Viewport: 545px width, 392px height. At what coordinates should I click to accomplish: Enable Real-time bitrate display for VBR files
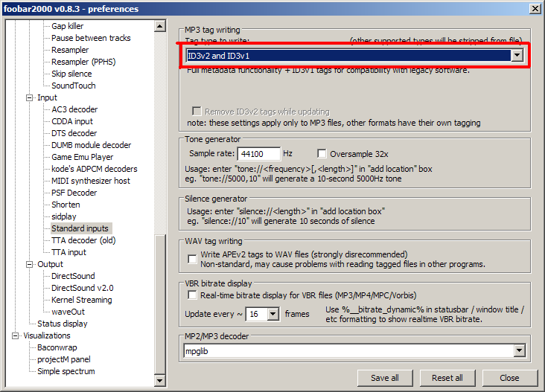click(x=192, y=295)
